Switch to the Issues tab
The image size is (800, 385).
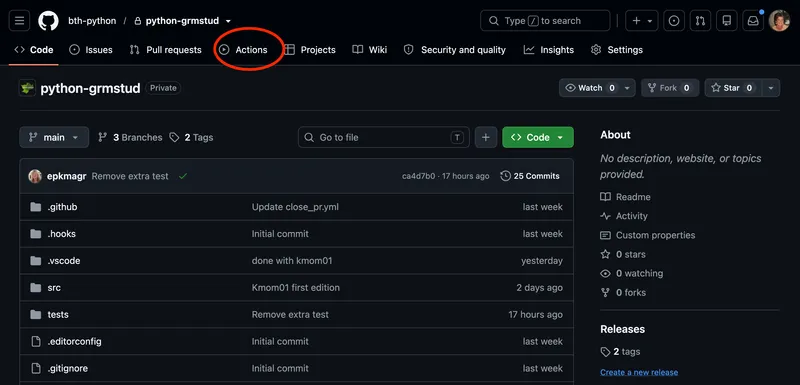pyautogui.click(x=91, y=50)
